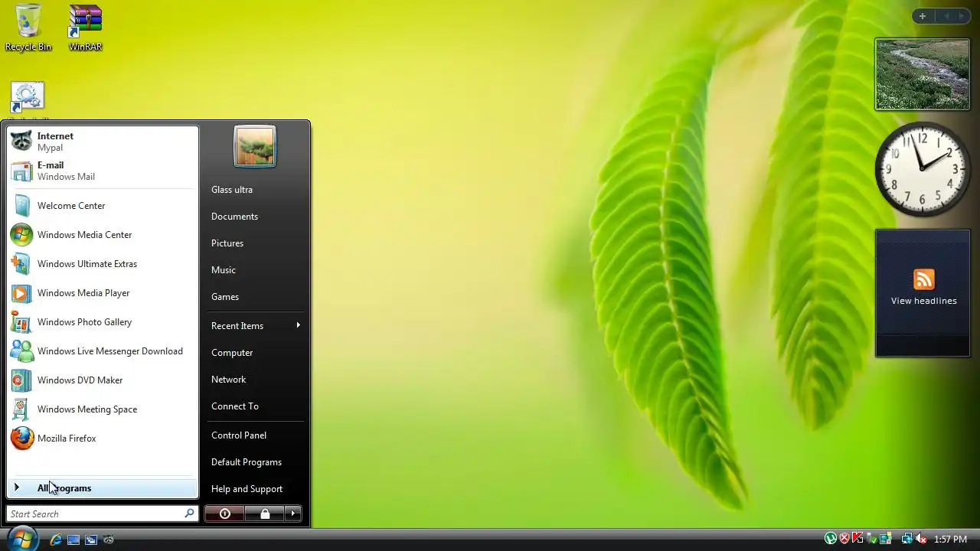The width and height of the screenshot is (980, 551).
Task: Click the sidebar add gadget plus button
Action: 923,16
